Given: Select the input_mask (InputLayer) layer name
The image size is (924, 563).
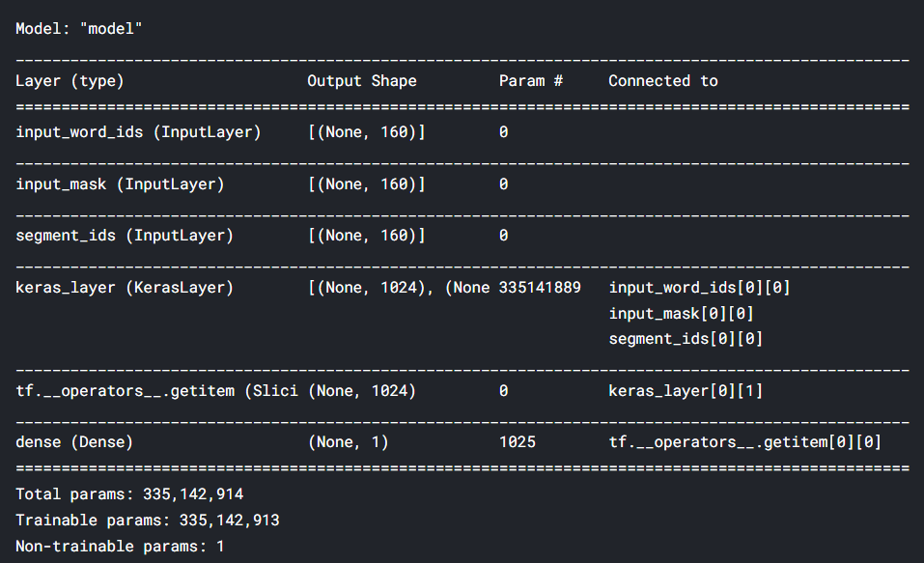Looking at the screenshot, I should [x=120, y=183].
